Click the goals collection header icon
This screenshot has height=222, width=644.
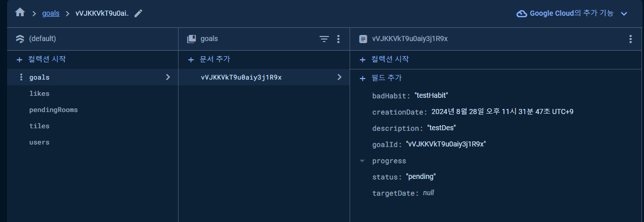click(x=191, y=39)
